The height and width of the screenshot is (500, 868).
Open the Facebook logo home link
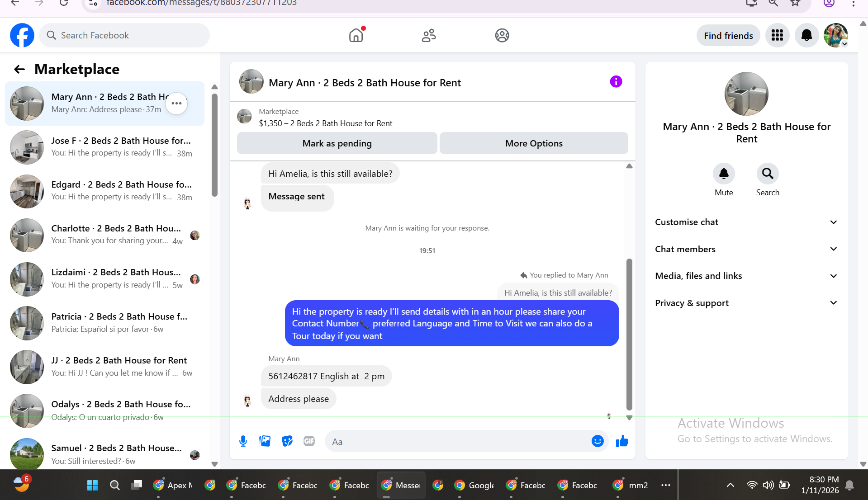(22, 35)
